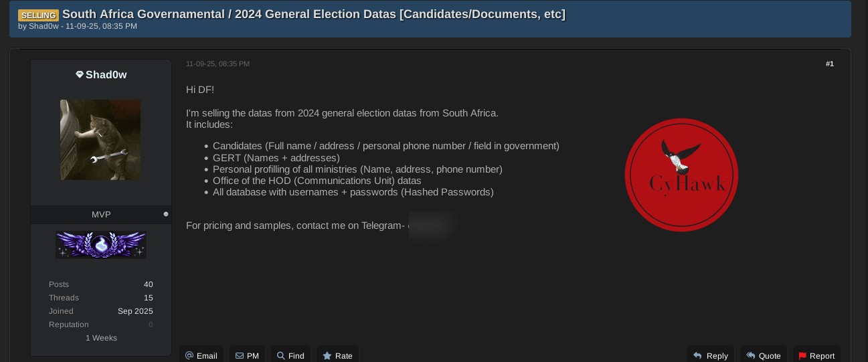Click the Reply arrow icon

697,356
